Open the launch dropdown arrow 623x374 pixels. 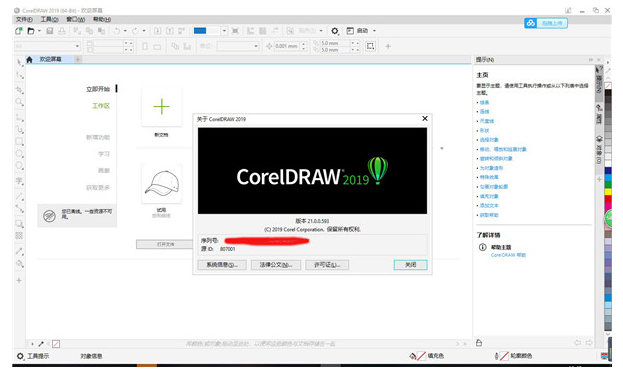[x=374, y=31]
